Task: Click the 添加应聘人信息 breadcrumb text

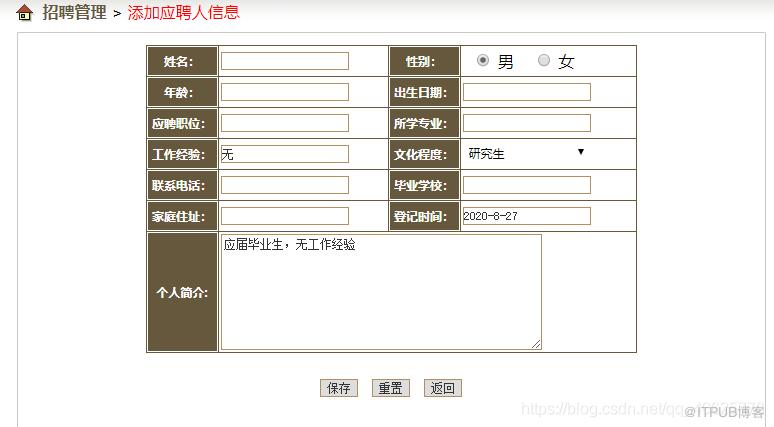Action: [x=184, y=12]
